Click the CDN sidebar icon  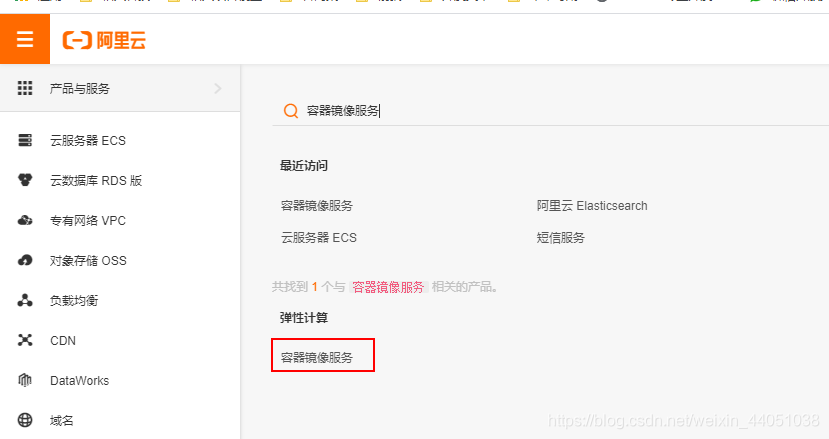point(25,340)
